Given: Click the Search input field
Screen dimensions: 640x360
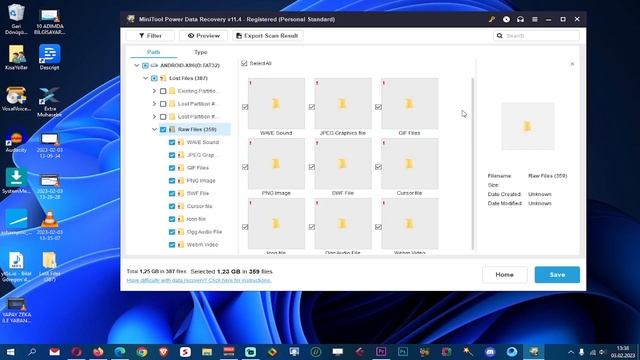Looking at the screenshot, I should [x=536, y=36].
